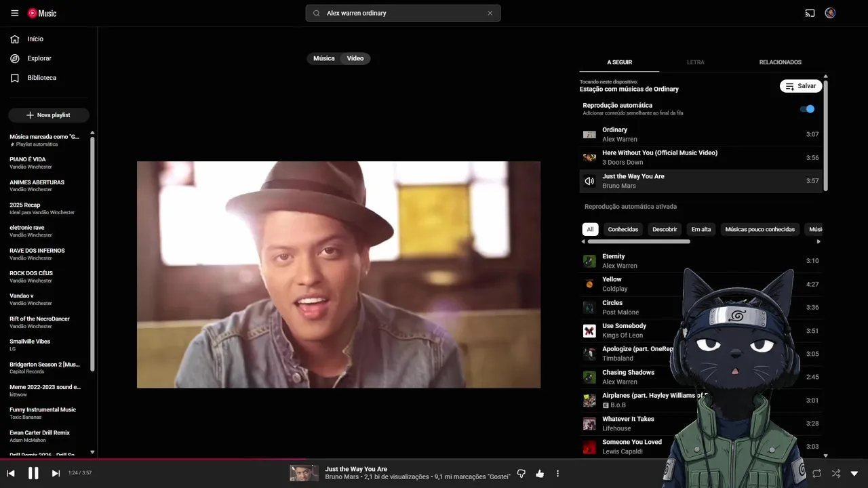This screenshot has height=488, width=868.
Task: Select the All filter chip
Action: tap(590, 229)
